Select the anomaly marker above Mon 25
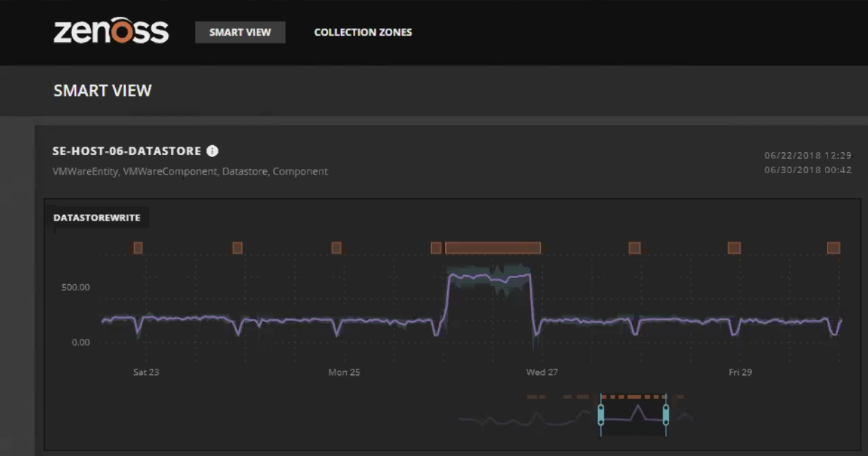 pyautogui.click(x=336, y=248)
